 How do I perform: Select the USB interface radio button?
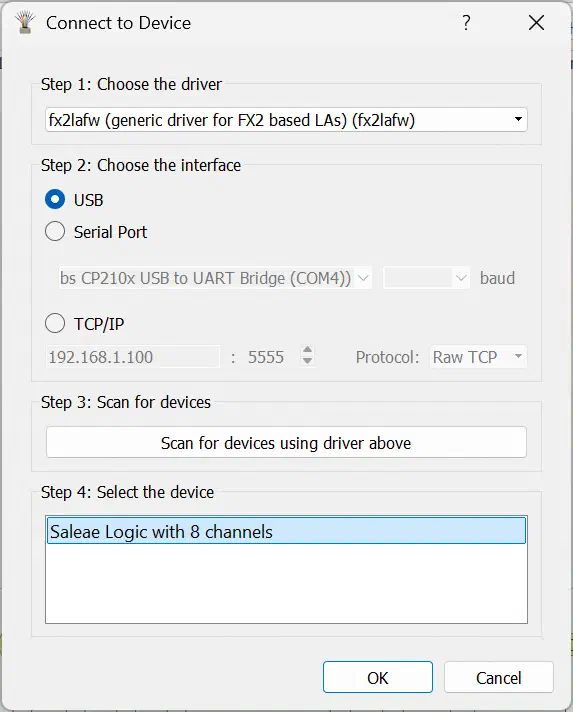(55, 199)
